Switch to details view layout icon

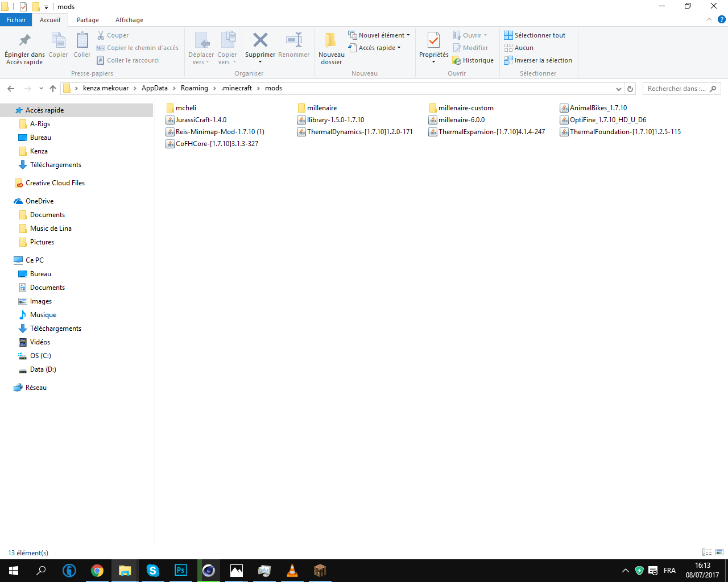(x=707, y=552)
